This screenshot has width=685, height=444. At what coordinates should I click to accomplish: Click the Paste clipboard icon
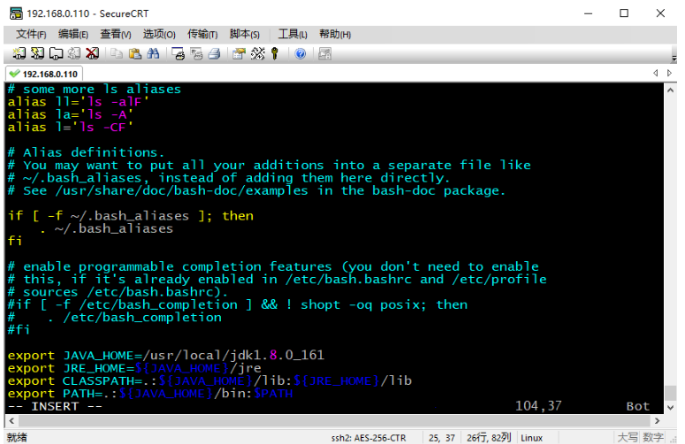coord(135,54)
